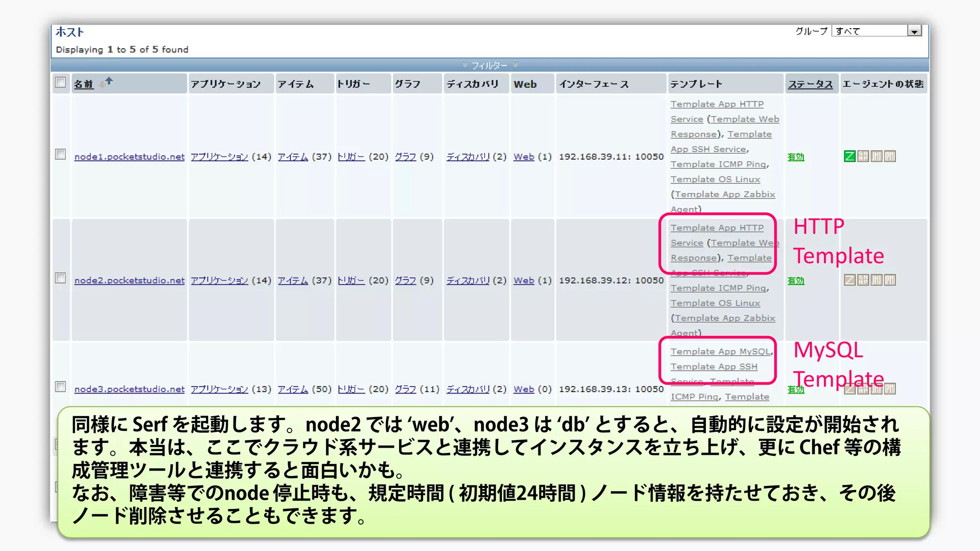Open node3's ディスカバリ (2) link
The height and width of the screenshot is (551, 980).
468,389
